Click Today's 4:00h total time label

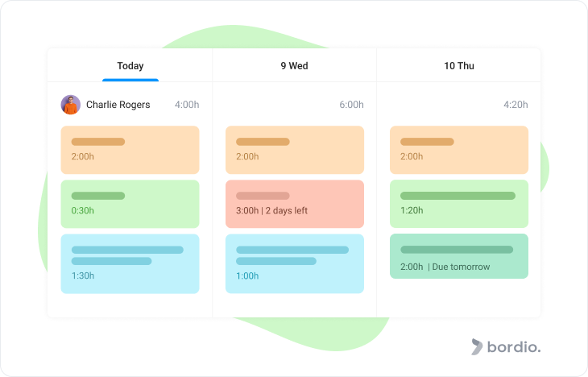pos(187,105)
